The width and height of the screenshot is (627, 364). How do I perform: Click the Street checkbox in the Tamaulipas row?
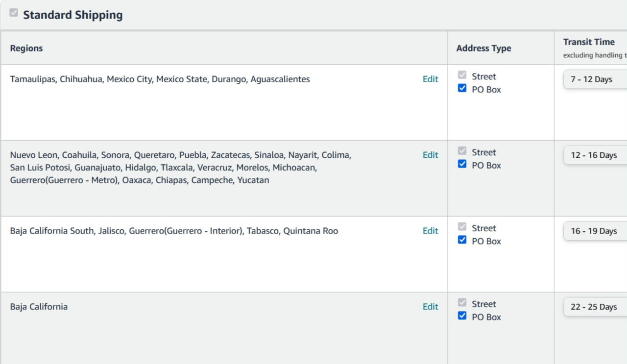tap(462, 75)
